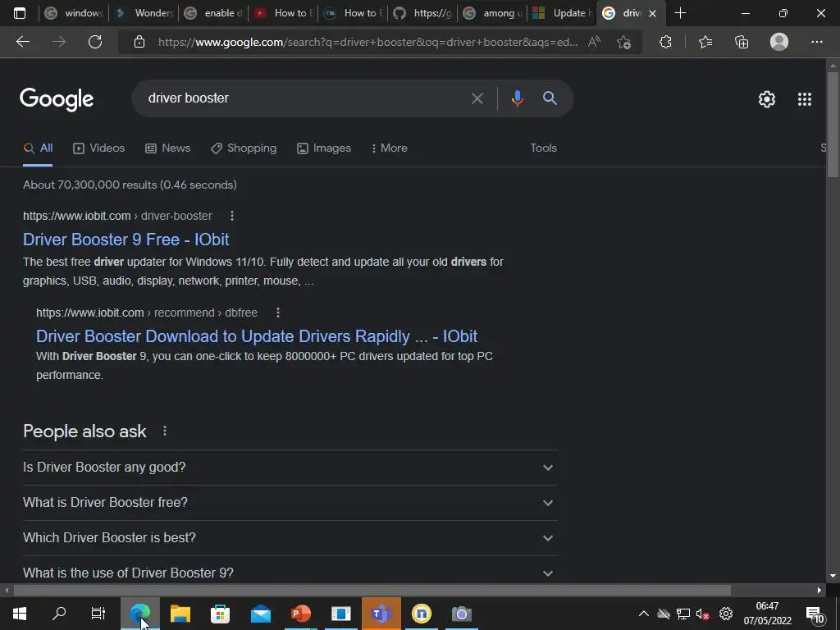840x630 pixels.
Task: Switch to the "enable d" browser tab
Action: point(213,13)
